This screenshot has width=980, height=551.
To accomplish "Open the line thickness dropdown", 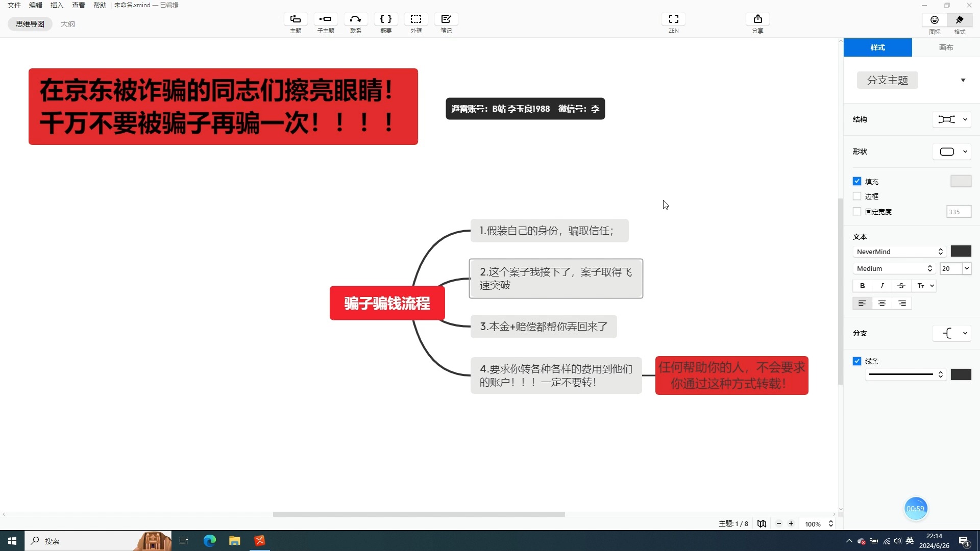I will (906, 374).
